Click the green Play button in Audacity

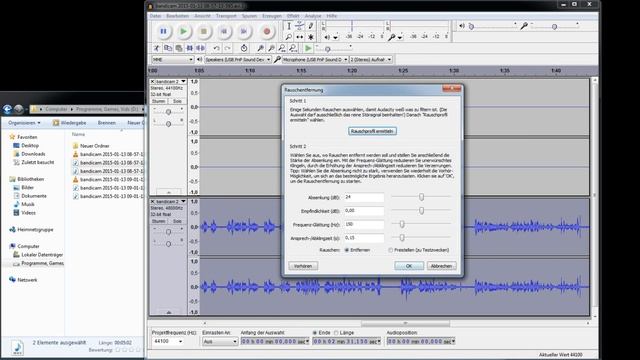point(184,31)
